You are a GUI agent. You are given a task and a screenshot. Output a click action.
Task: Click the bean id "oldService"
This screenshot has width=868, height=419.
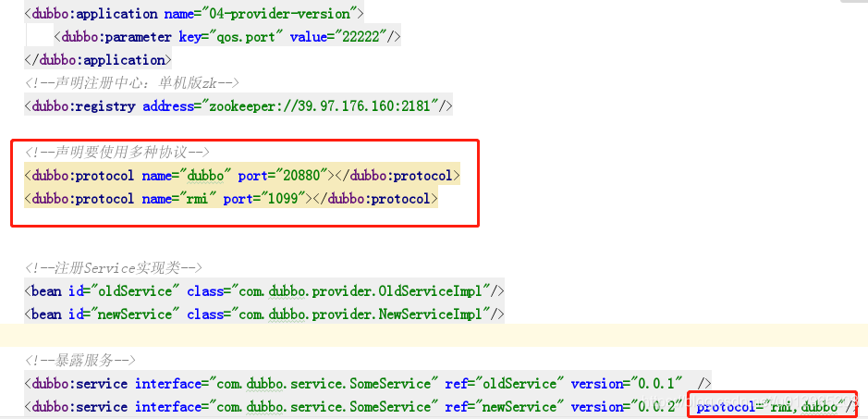[135, 291]
